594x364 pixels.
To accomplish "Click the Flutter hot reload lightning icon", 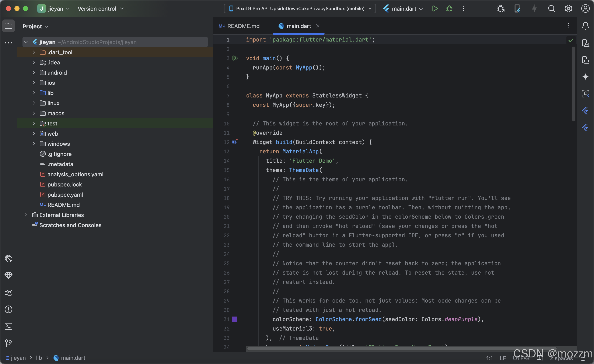I will [x=534, y=9].
